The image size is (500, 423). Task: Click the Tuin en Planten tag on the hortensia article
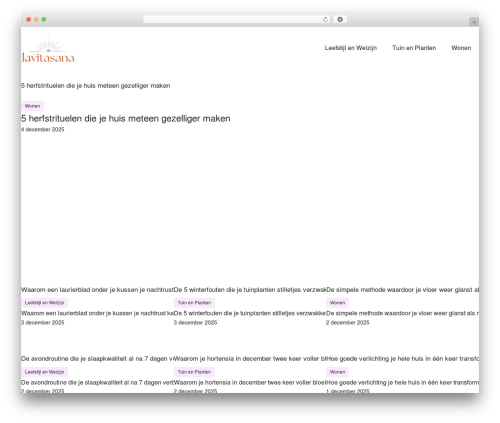[x=194, y=372]
